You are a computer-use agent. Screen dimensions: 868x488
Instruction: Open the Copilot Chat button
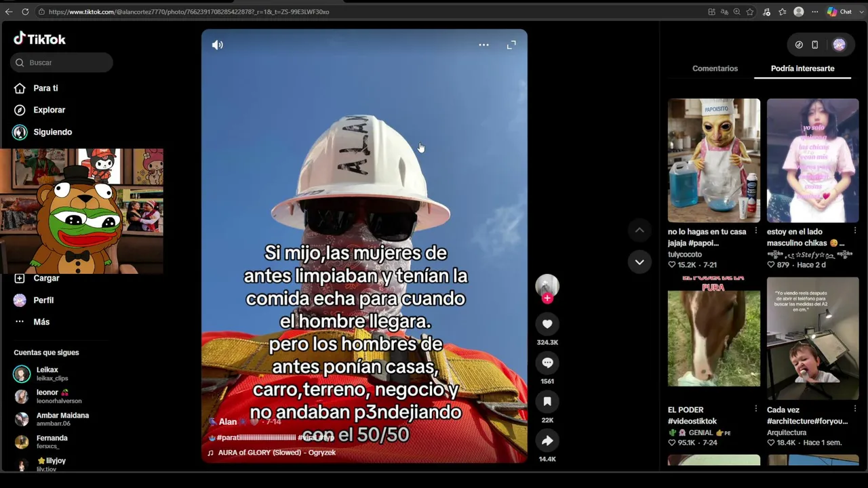[x=839, y=12]
